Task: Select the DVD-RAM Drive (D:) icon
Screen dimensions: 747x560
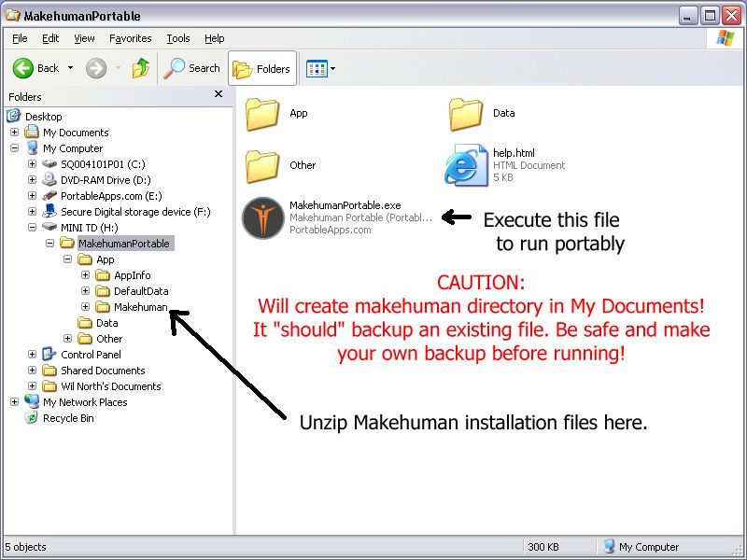Action: coord(49,179)
